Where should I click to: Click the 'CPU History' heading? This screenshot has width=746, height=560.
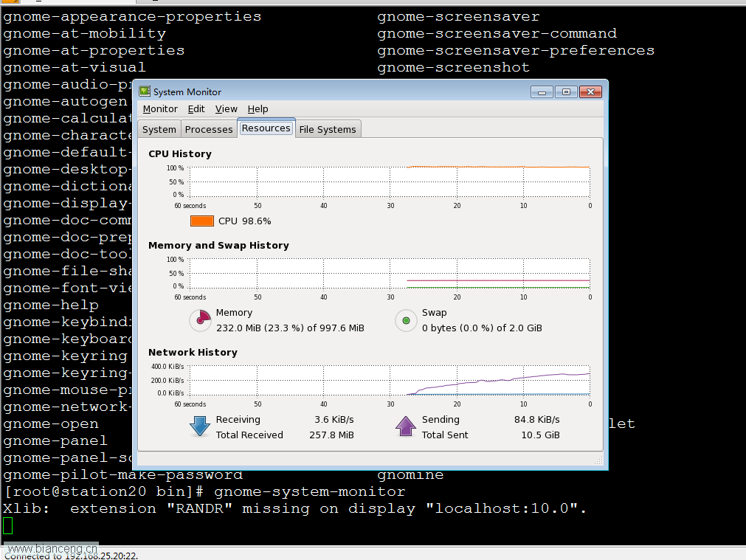click(180, 153)
